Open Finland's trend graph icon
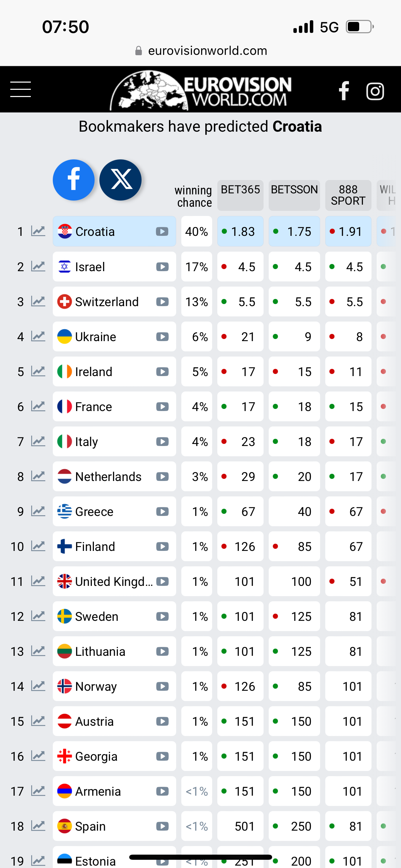This screenshot has height=868, width=401. 38,546
